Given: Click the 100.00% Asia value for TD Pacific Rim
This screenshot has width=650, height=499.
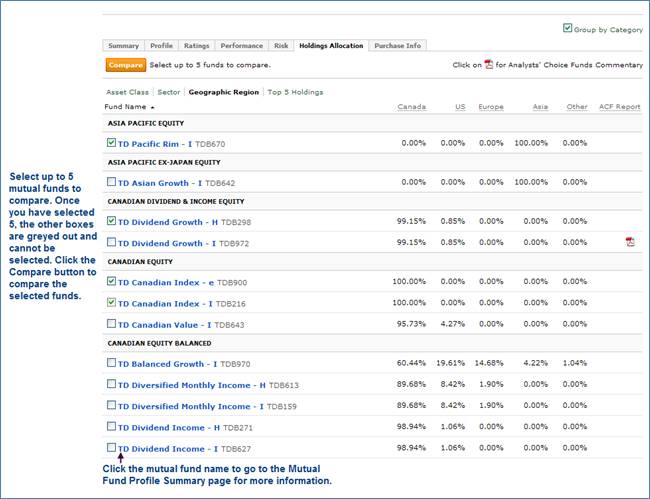Looking at the screenshot, I should point(531,143).
